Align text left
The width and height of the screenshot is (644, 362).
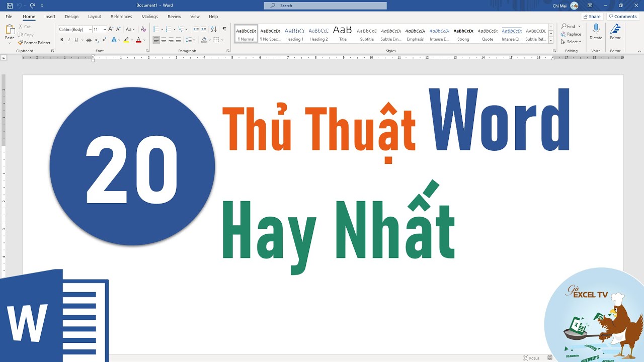156,40
